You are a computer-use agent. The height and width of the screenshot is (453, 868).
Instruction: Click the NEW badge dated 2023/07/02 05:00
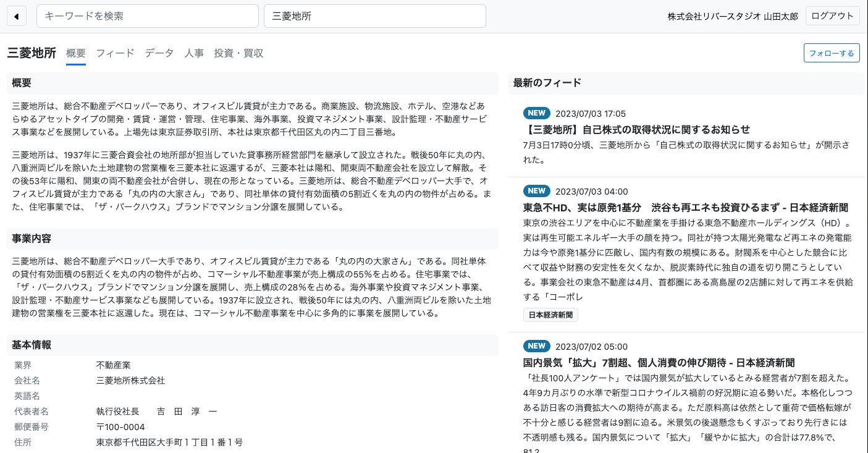pyautogui.click(x=536, y=346)
